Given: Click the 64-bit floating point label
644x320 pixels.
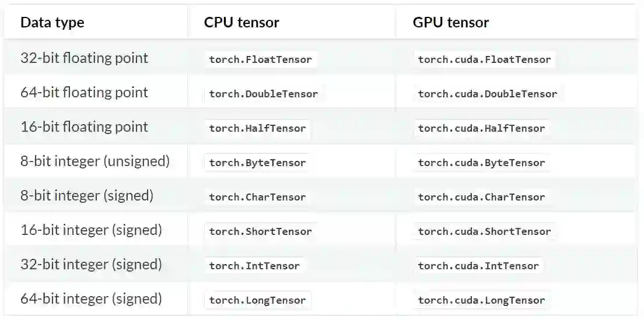Looking at the screenshot, I should point(84,93).
